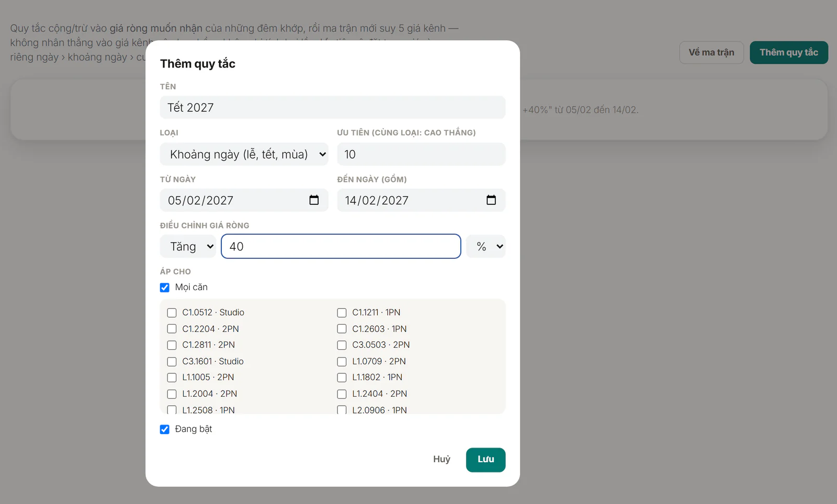Save the rule with Lưu
The width and height of the screenshot is (837, 504).
(x=485, y=460)
